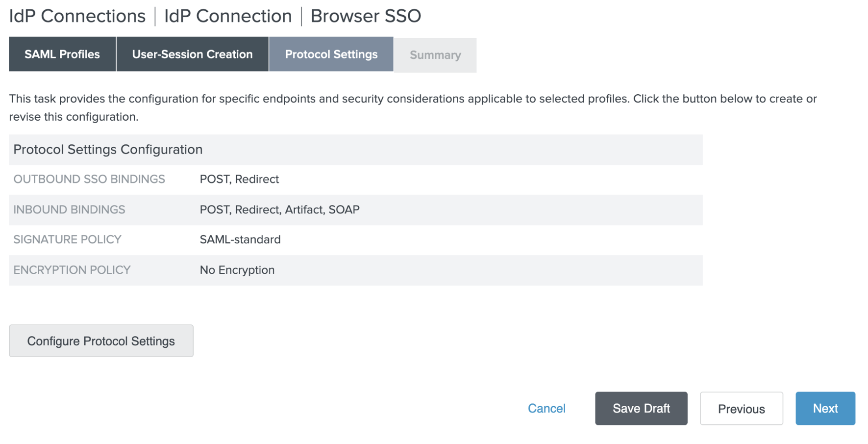Go back with Previous button

coord(741,409)
